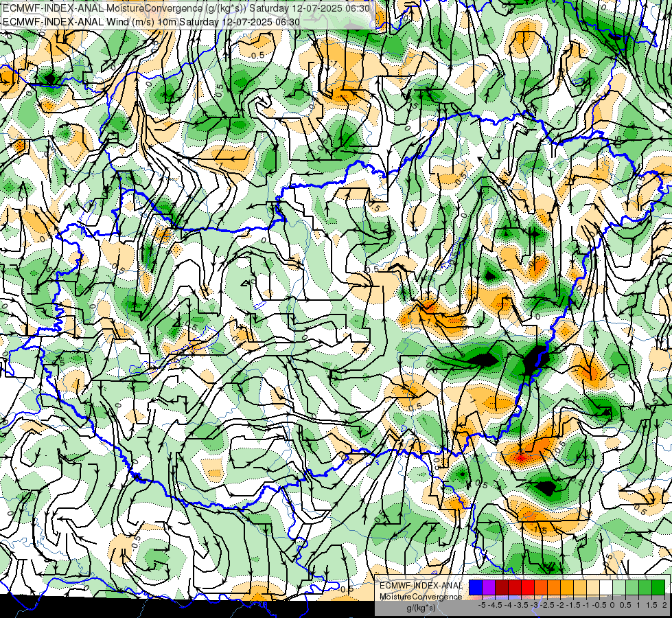The image size is (672, 618).
Task: Click the MoistureConvergence title line at top
Action: click(x=187, y=8)
